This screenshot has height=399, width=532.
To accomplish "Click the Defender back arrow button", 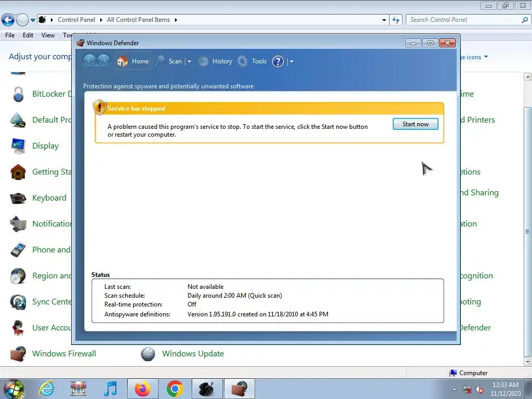I will pos(89,61).
